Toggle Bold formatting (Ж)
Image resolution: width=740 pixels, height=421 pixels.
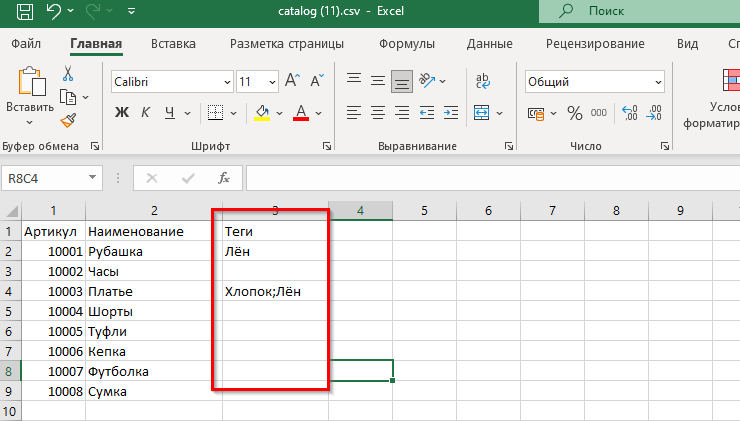[122, 113]
